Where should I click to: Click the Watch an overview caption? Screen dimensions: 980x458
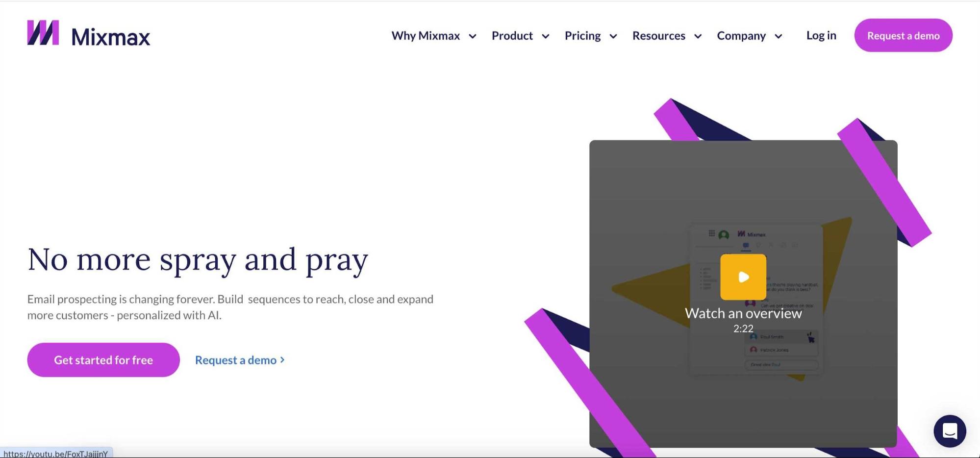pyautogui.click(x=743, y=313)
